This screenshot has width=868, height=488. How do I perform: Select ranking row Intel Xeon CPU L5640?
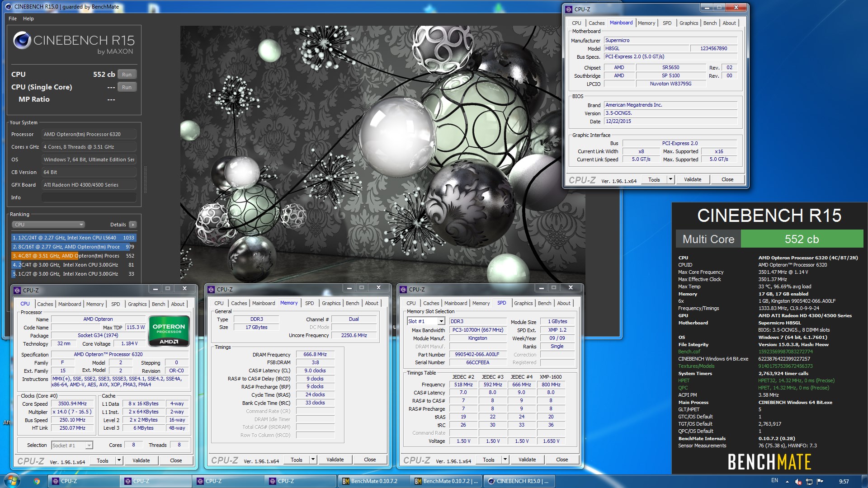click(74, 238)
